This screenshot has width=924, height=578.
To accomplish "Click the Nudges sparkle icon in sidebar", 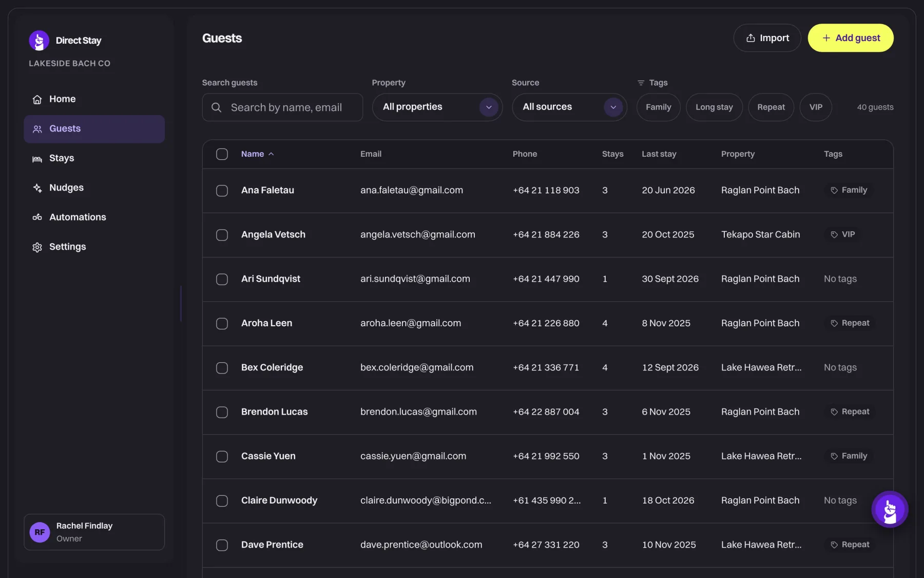I will coord(37,188).
